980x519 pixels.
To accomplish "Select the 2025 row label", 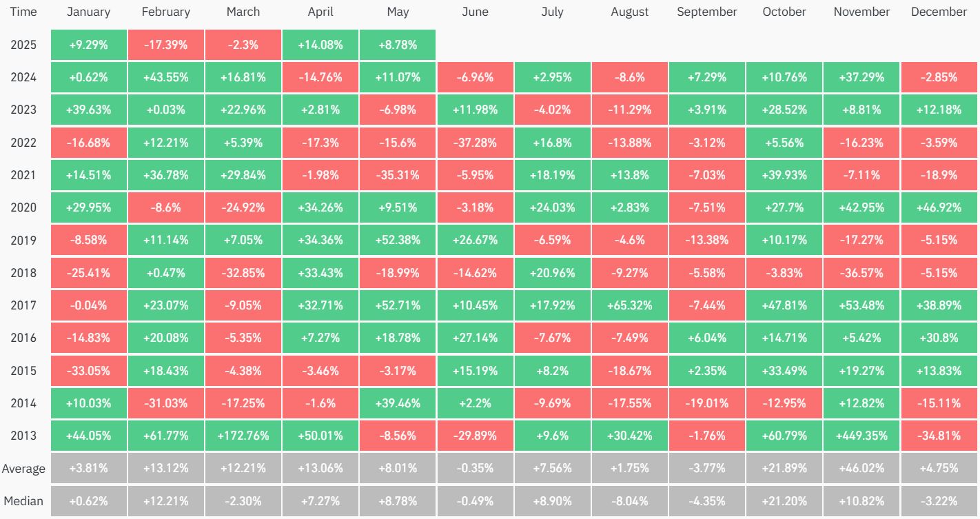I will [23, 45].
